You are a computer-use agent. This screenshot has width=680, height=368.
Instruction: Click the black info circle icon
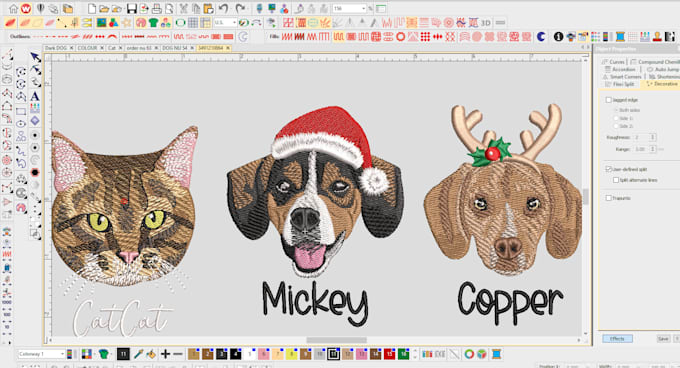[559, 37]
